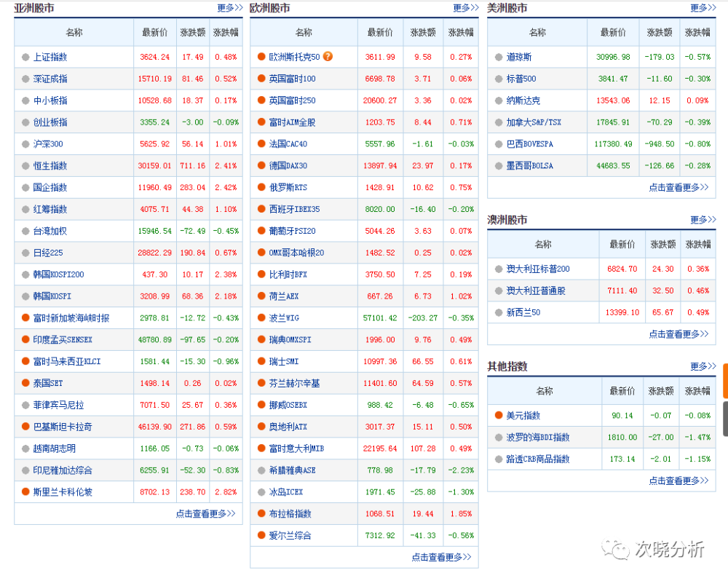Click the gray dot beside 新西兰50
The height and width of the screenshot is (581, 728).
coord(499,312)
